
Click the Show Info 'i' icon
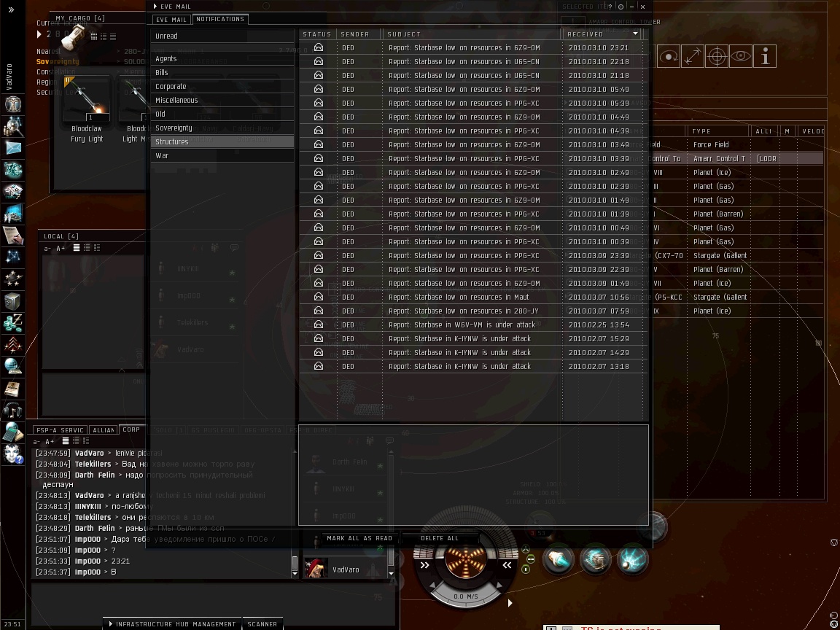[765, 57]
